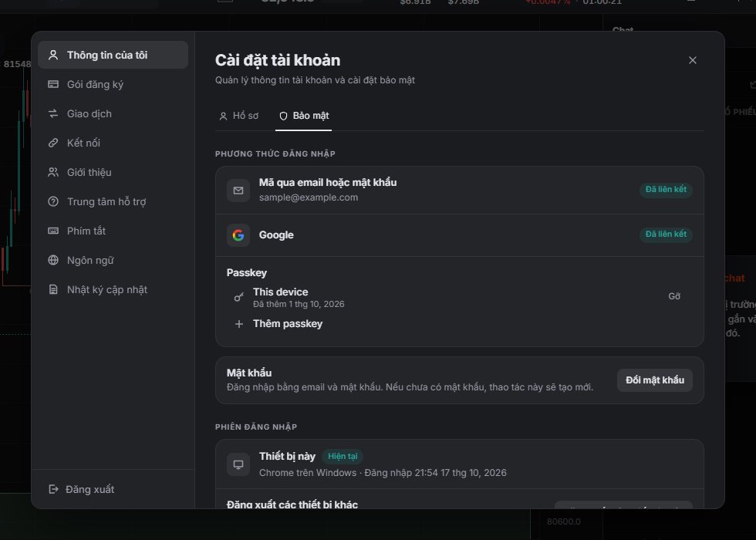Image resolution: width=756 pixels, height=540 pixels.
Task: Show Phím tắt keyboard shortcuts
Action: coord(113,231)
